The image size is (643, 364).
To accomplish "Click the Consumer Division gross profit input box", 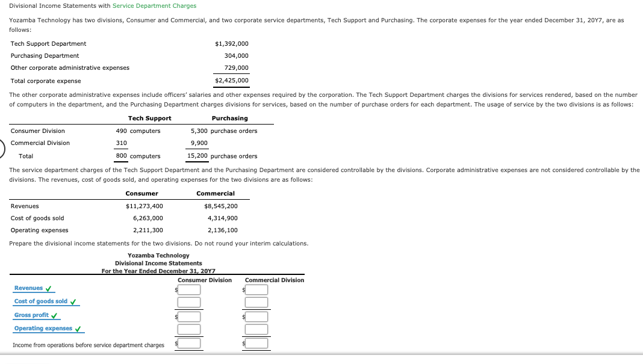I will (190, 316).
